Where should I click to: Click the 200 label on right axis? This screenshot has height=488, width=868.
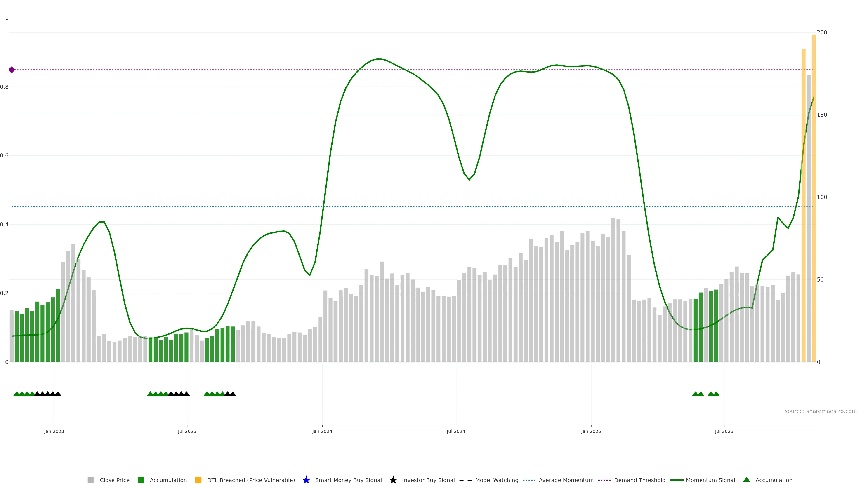pos(822,32)
